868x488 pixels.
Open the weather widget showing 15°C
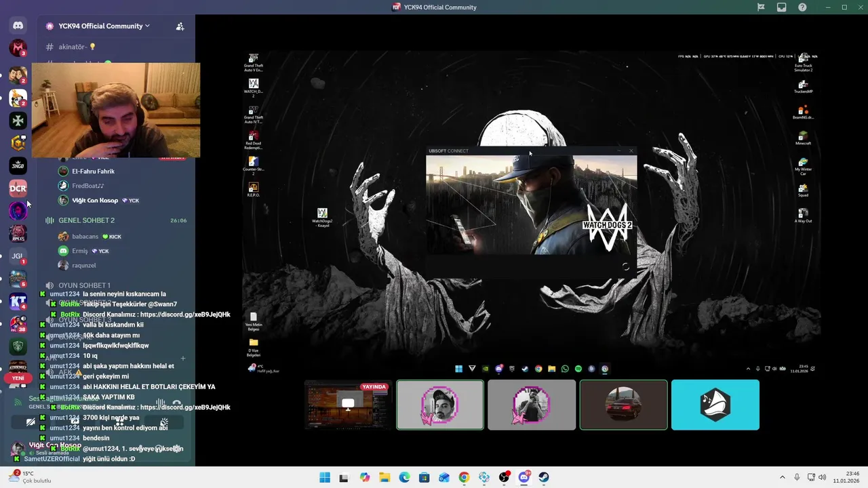tap(31, 477)
